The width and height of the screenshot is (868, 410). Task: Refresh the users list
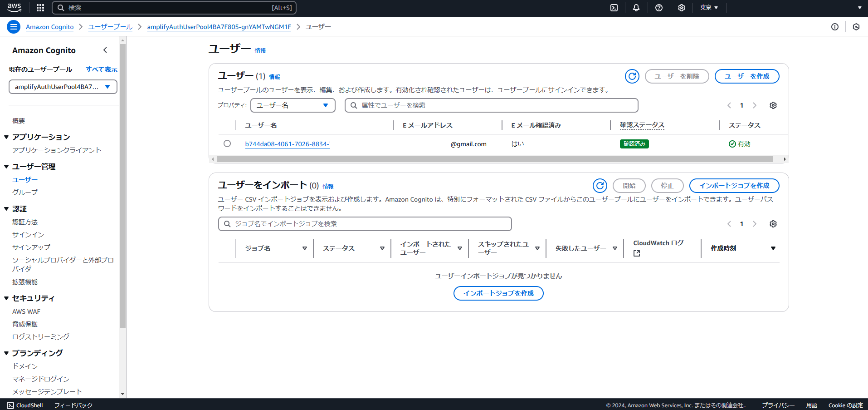pos(632,76)
